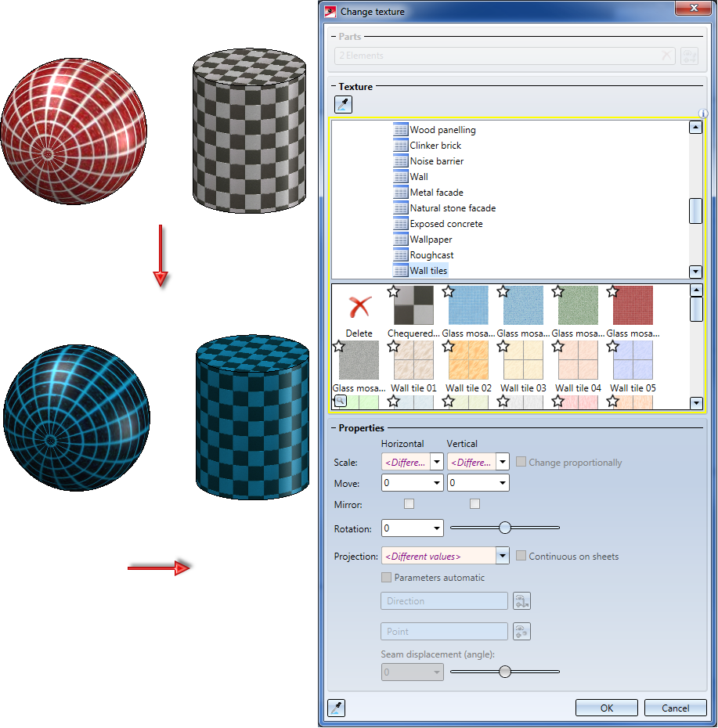718x728 pixels.
Task: Click the Direction input field
Action: (x=444, y=600)
